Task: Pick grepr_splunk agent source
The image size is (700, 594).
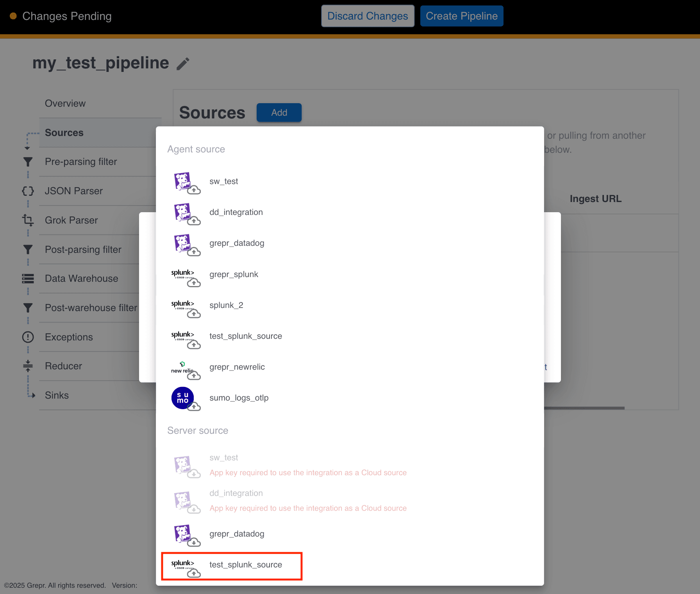Action: 350,274
